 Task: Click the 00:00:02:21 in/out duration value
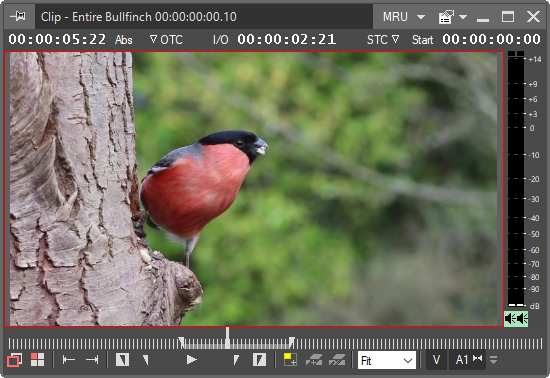pyautogui.click(x=287, y=39)
